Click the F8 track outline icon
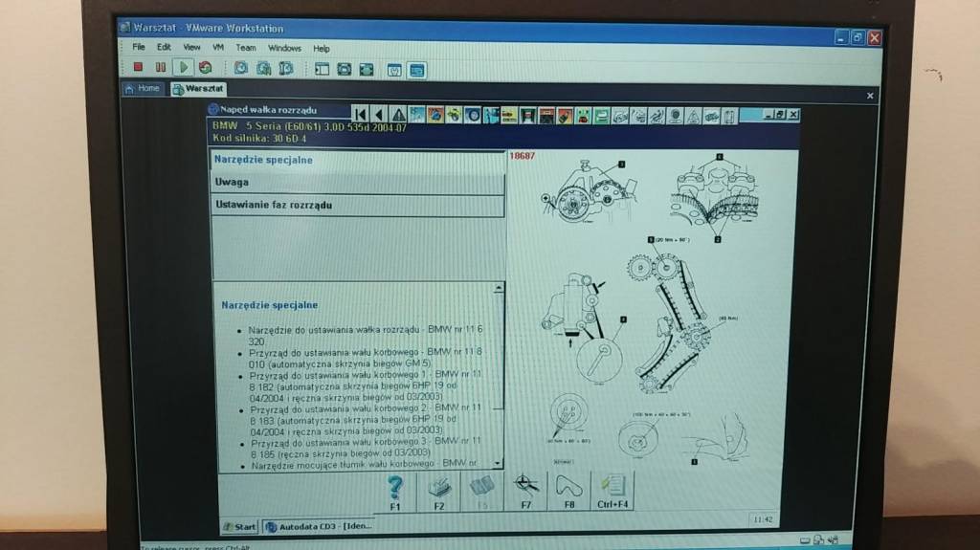This screenshot has width=980, height=550. tap(568, 492)
